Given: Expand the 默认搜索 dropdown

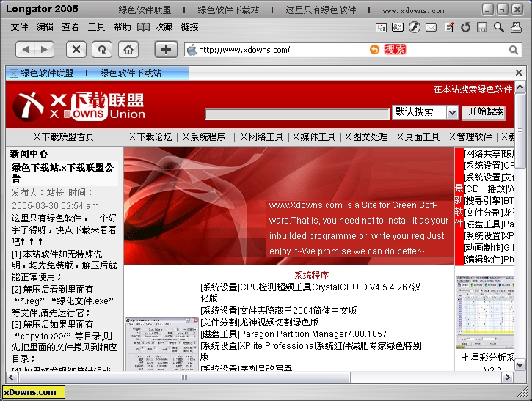Looking at the screenshot, I should (x=452, y=113).
